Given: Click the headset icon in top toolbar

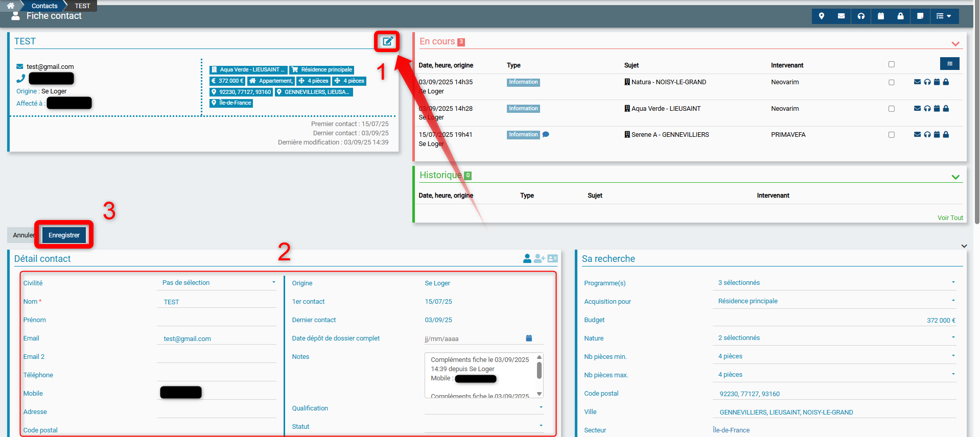Looking at the screenshot, I should tap(861, 16).
